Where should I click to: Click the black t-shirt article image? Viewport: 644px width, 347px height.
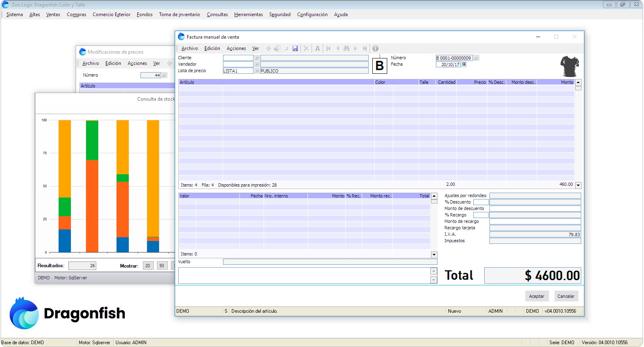tap(570, 66)
